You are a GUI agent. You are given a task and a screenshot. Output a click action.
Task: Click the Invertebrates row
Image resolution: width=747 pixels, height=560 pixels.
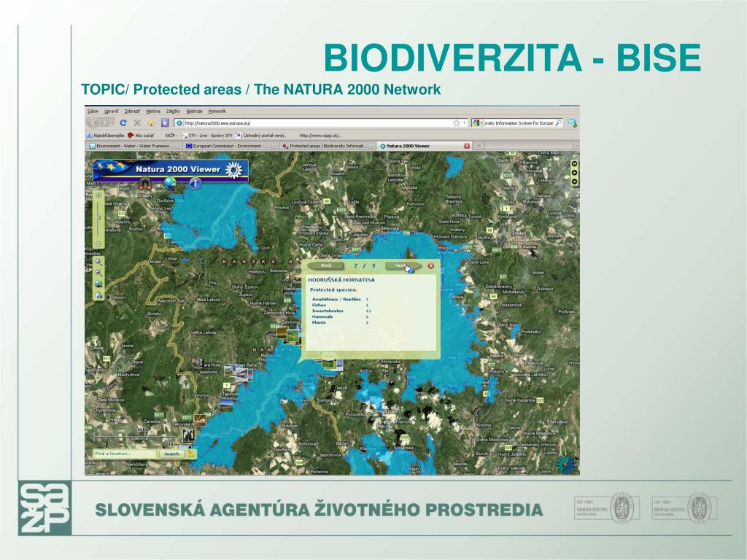(341, 311)
